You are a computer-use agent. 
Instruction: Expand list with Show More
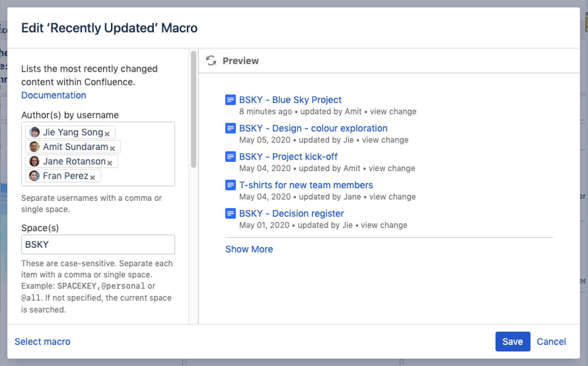pyautogui.click(x=249, y=249)
